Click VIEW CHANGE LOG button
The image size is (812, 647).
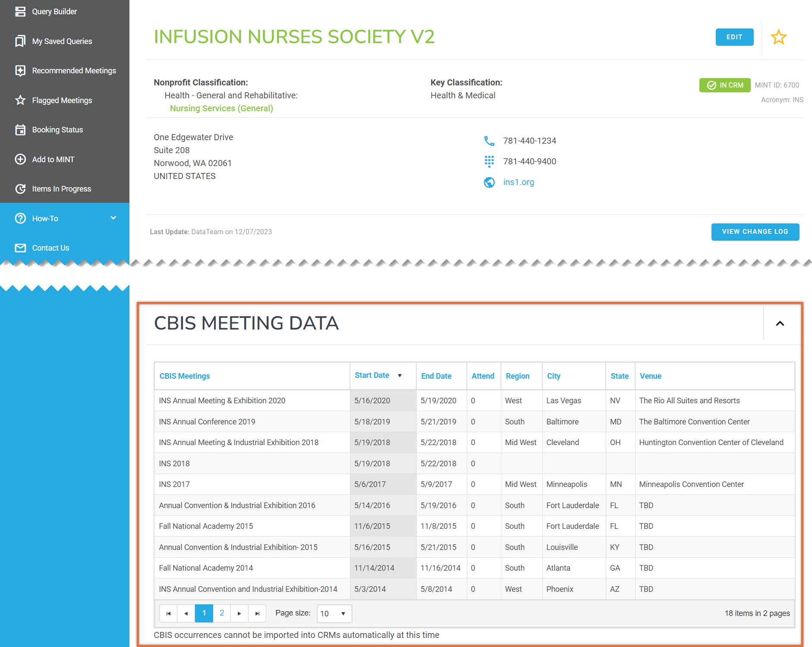(x=755, y=232)
